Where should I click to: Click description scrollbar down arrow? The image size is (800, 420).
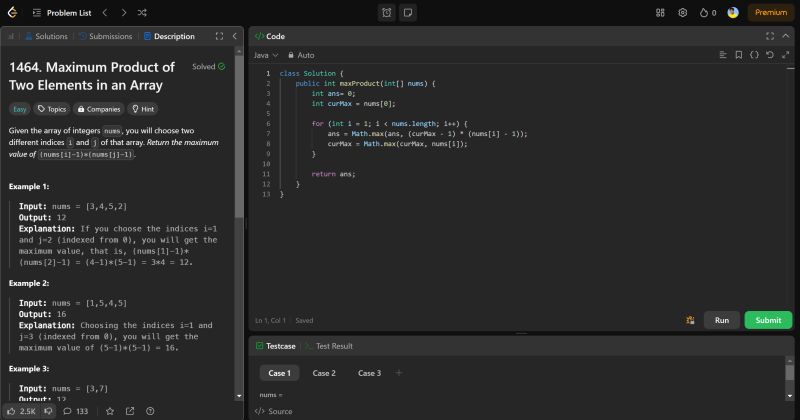point(239,396)
